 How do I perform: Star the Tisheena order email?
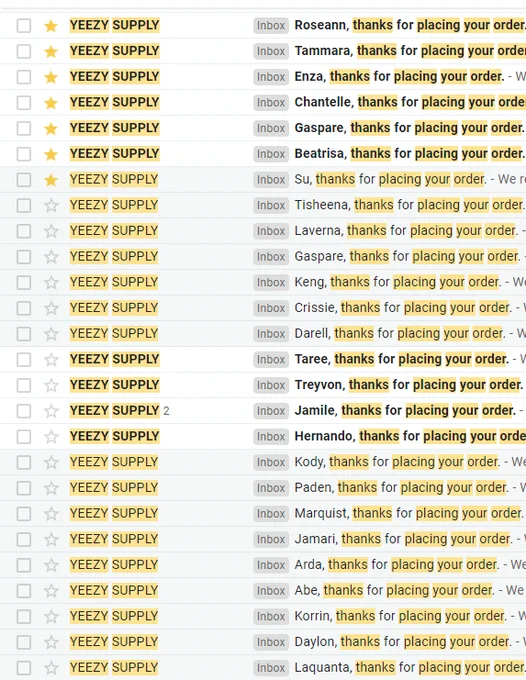click(x=51, y=205)
